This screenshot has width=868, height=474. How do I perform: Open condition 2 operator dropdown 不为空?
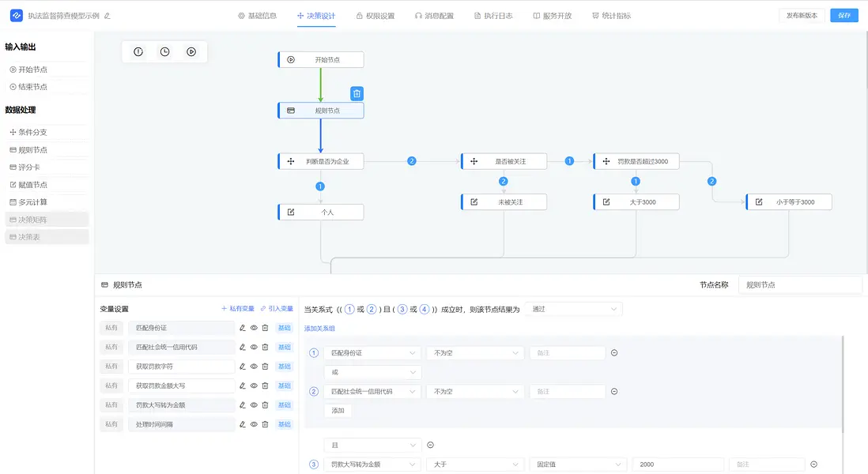coord(475,392)
